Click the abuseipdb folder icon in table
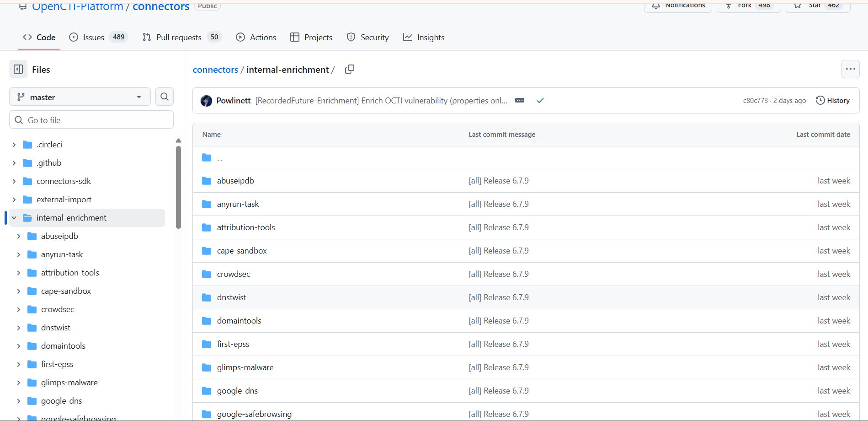The image size is (868, 421). pyautogui.click(x=207, y=181)
